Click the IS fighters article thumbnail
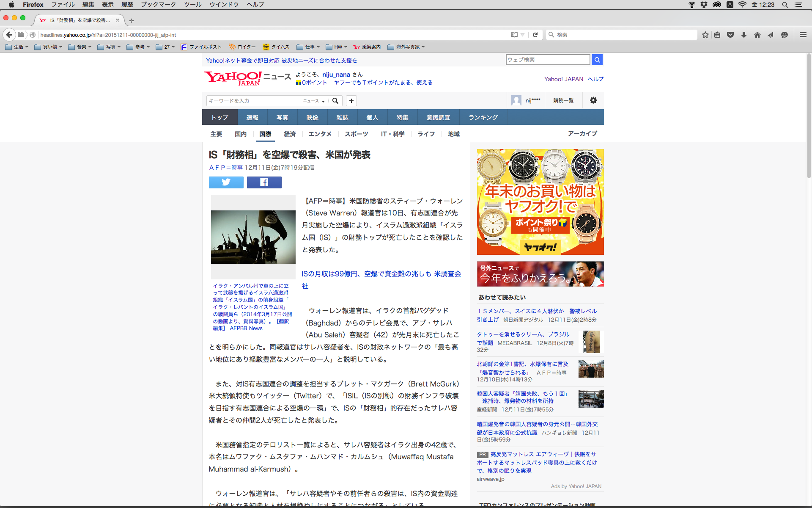Screen dimensions: 812x508 (x=253, y=237)
